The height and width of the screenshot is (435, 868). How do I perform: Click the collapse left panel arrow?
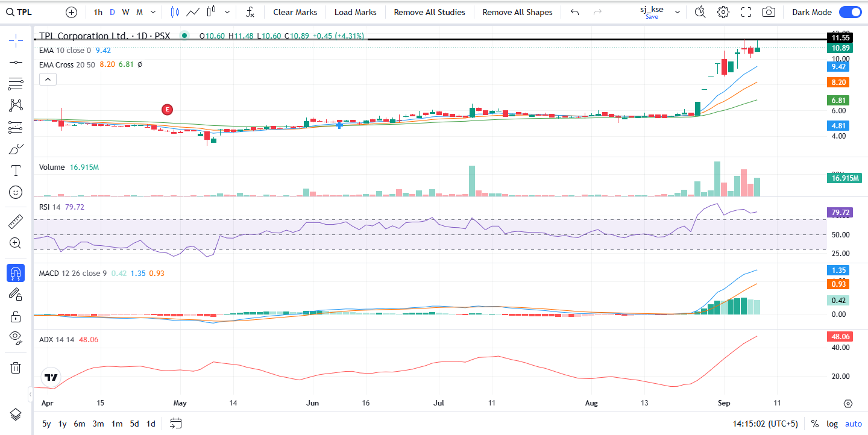click(x=30, y=395)
